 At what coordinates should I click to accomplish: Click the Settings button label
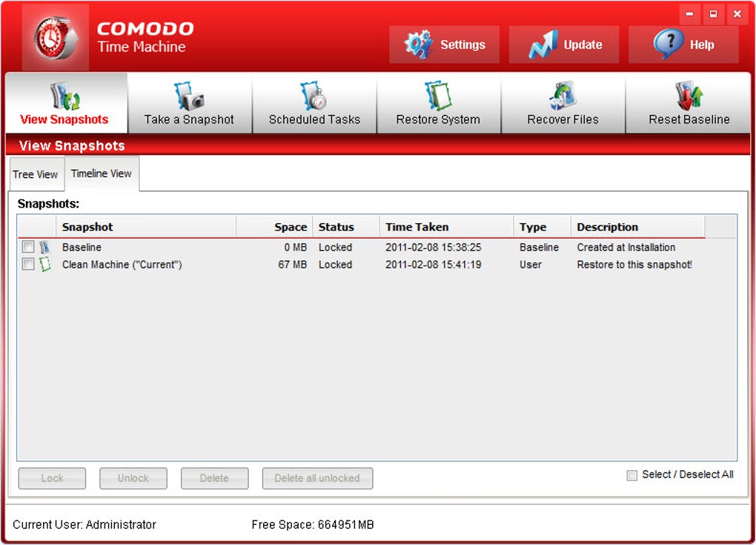click(462, 44)
